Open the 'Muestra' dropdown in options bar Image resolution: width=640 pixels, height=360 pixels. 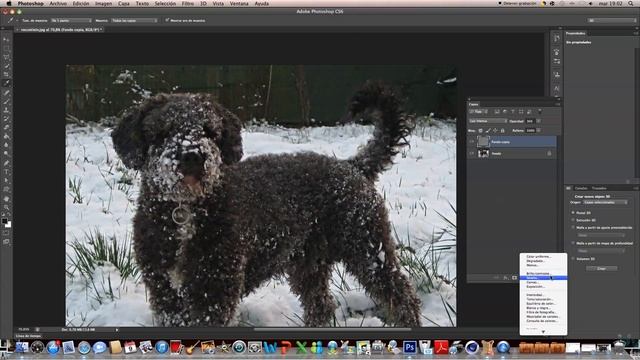click(x=134, y=20)
